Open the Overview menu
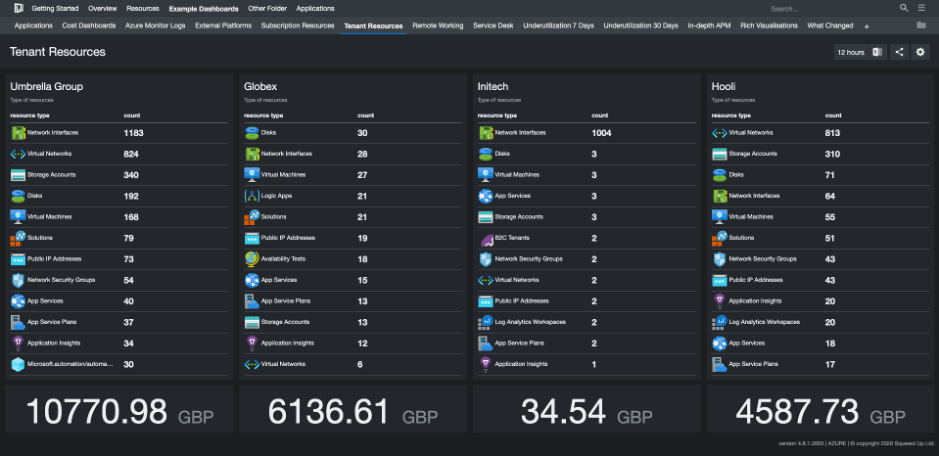 coord(102,8)
